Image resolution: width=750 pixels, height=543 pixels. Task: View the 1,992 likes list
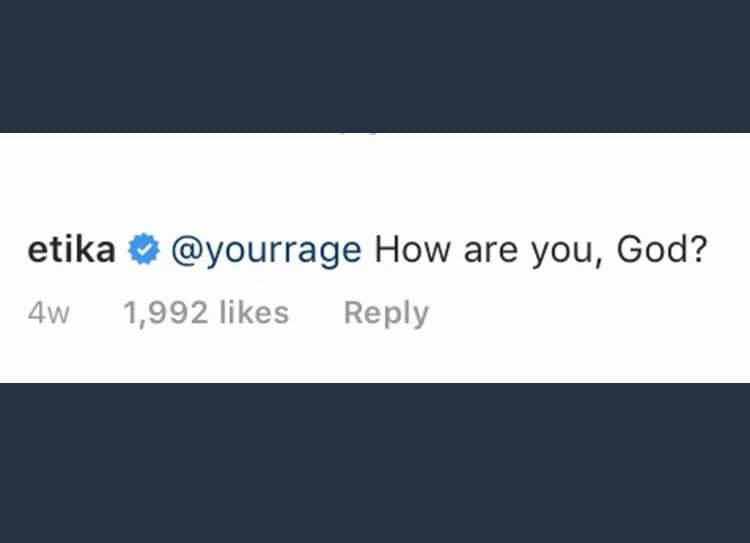tap(205, 313)
